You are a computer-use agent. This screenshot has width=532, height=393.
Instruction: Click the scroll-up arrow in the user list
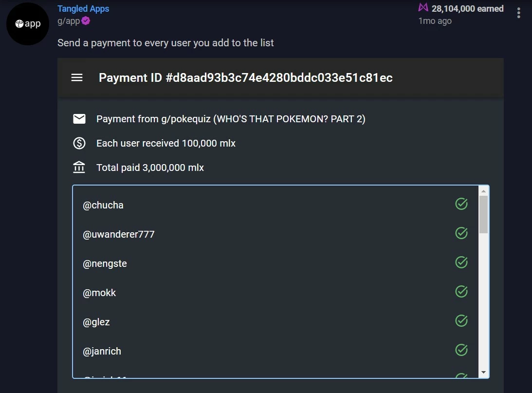pyautogui.click(x=483, y=191)
